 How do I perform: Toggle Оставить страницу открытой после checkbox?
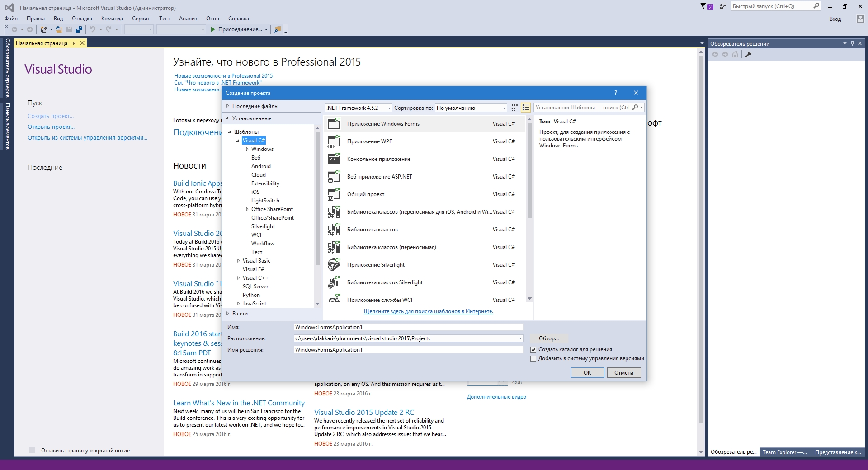pos(32,450)
